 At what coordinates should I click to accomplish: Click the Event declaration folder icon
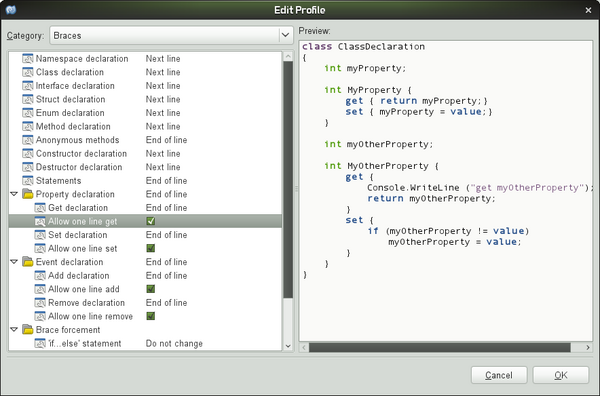[28, 262]
